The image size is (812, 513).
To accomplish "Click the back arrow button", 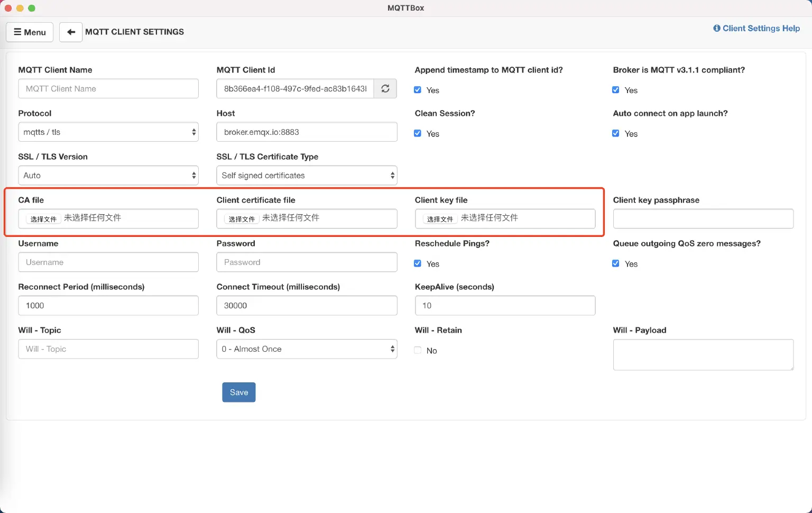I will [x=71, y=32].
